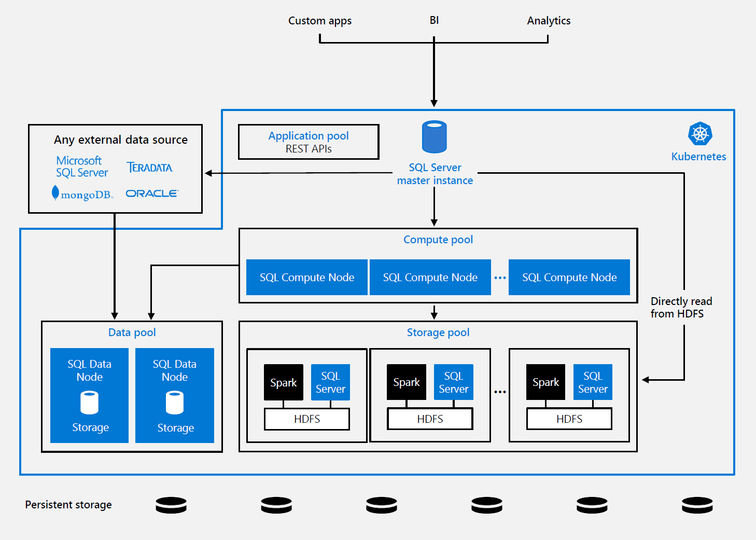Click the leftmost persistent storage disk icon

click(x=171, y=505)
